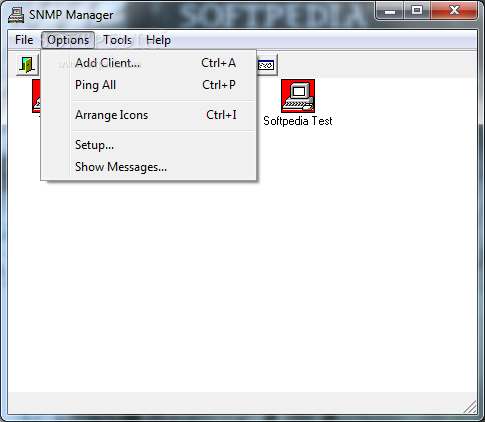Click the toolbar icon right of the menu
Screen dimensions: 485x422
(267, 65)
